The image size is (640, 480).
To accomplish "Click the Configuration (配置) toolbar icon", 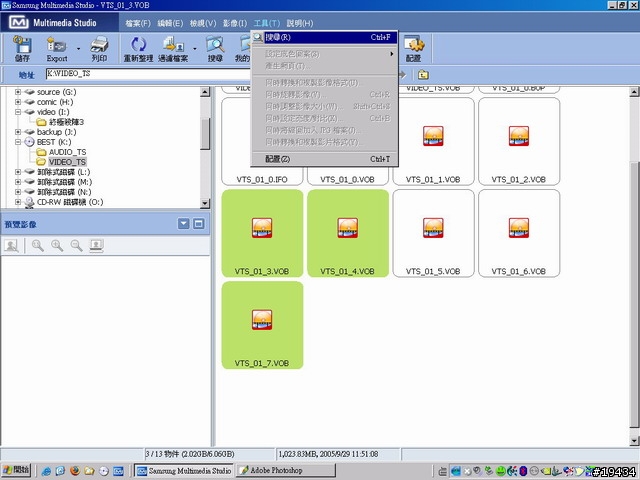I will tap(413, 49).
